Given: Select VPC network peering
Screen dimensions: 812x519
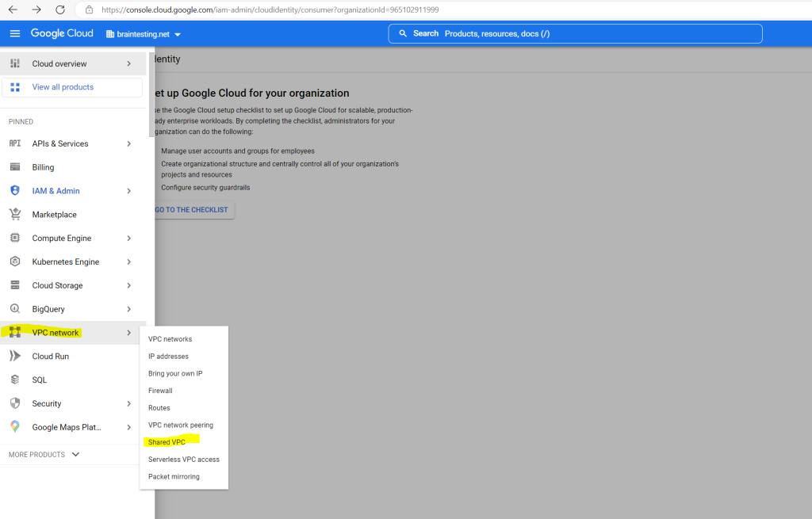Looking at the screenshot, I should point(181,425).
